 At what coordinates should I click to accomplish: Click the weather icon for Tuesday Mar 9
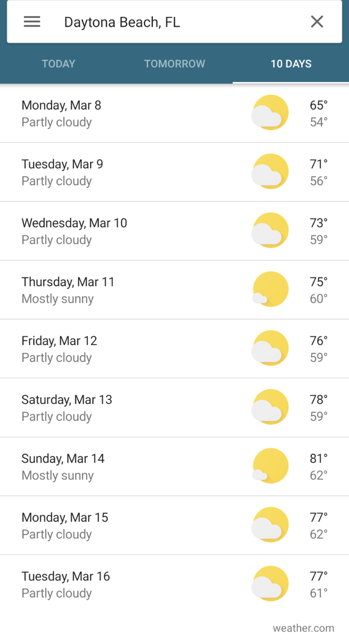click(x=270, y=171)
